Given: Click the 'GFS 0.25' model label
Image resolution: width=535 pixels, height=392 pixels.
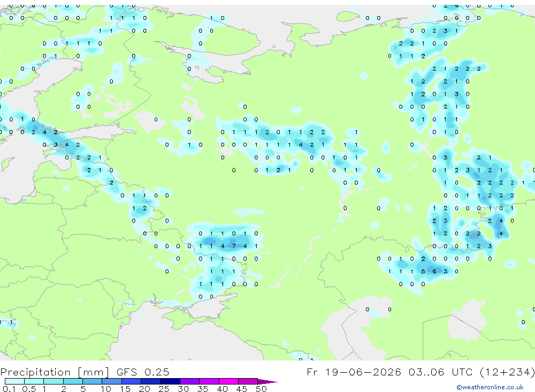Looking at the screenshot, I should (x=143, y=372).
